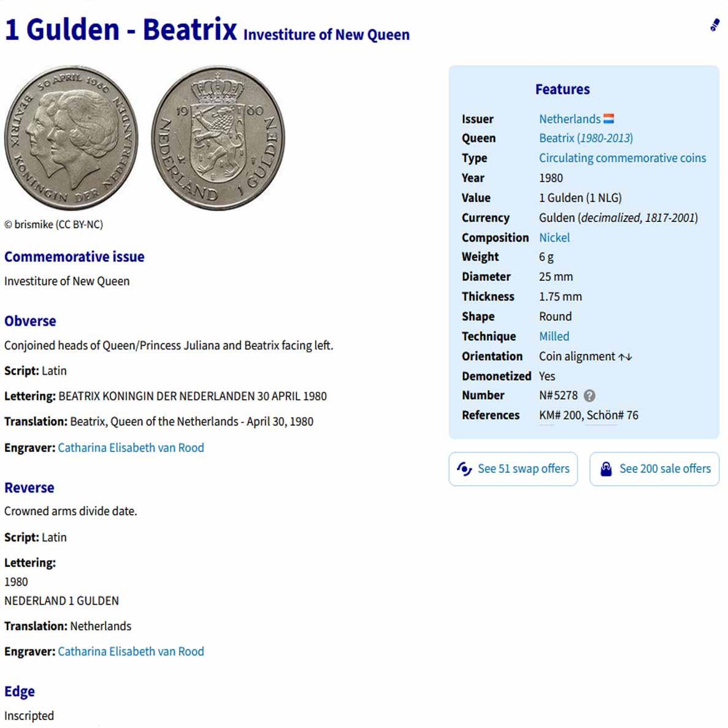The image size is (728, 728).
Task: Follow the Netherlands issuer link
Action: click(x=570, y=119)
